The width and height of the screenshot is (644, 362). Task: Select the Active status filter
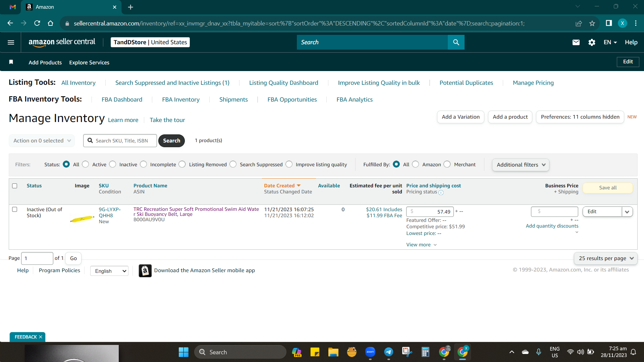pos(86,164)
